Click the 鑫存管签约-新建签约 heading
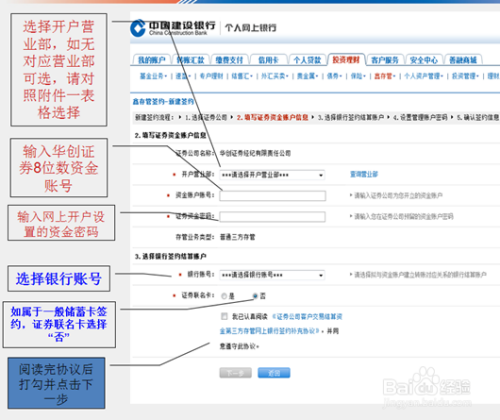Screen dimensions: 500x420 coord(163,101)
